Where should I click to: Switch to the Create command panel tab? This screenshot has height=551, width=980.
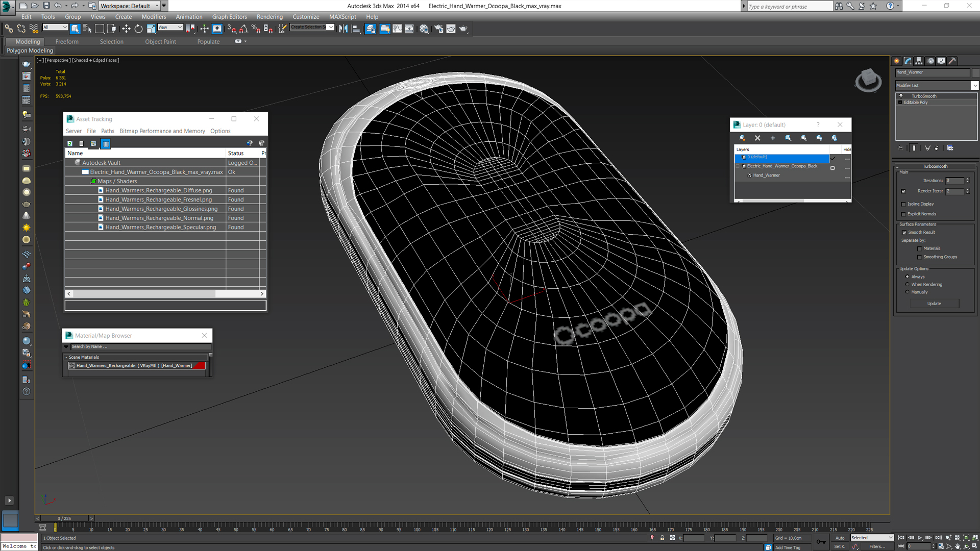pos(897,61)
